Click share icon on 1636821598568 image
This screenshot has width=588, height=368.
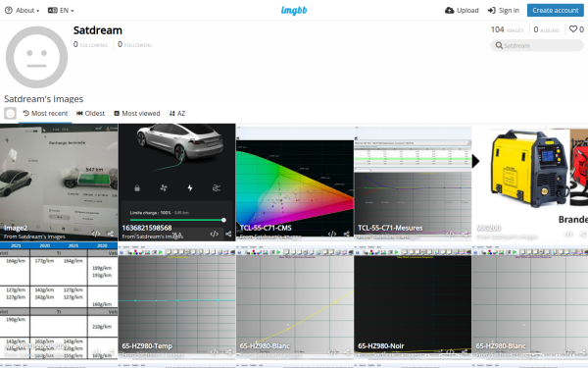[x=228, y=234]
